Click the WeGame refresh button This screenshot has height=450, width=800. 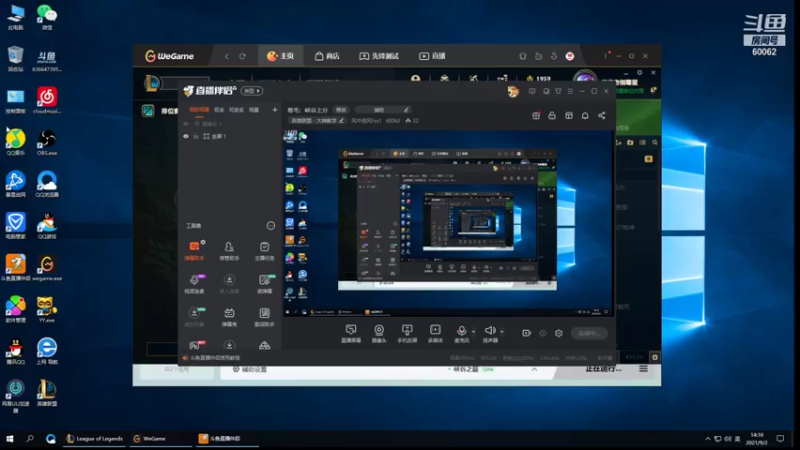tap(242, 56)
